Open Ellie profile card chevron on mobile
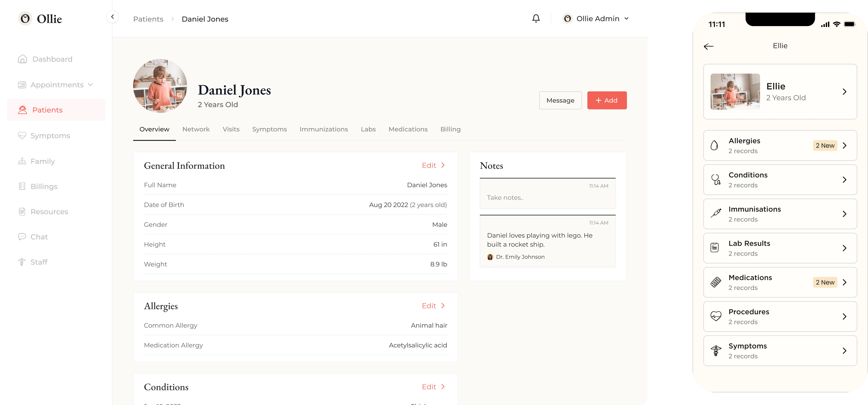This screenshot has width=868, height=405. pyautogui.click(x=844, y=92)
